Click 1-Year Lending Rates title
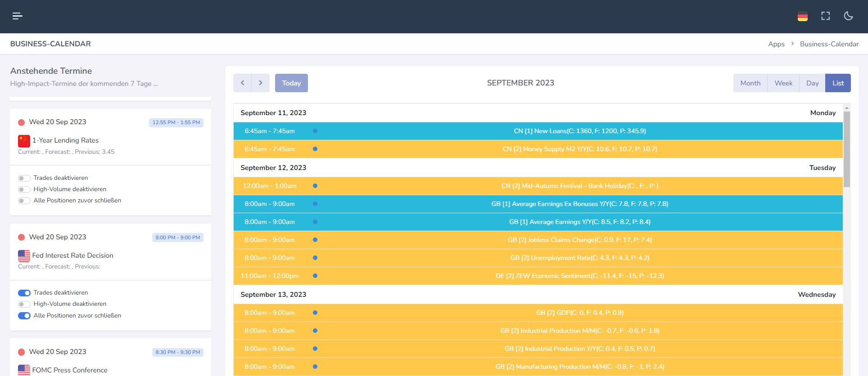868x376 pixels. click(x=65, y=140)
